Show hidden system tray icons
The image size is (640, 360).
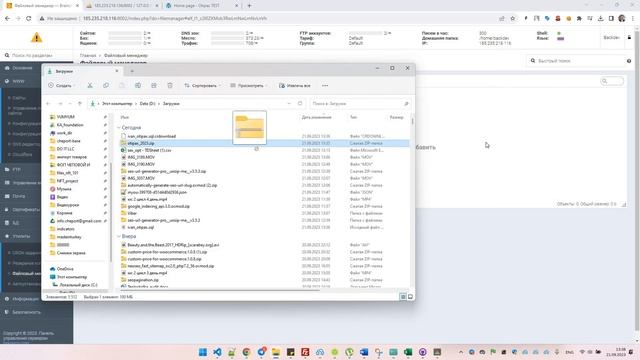click(461, 352)
